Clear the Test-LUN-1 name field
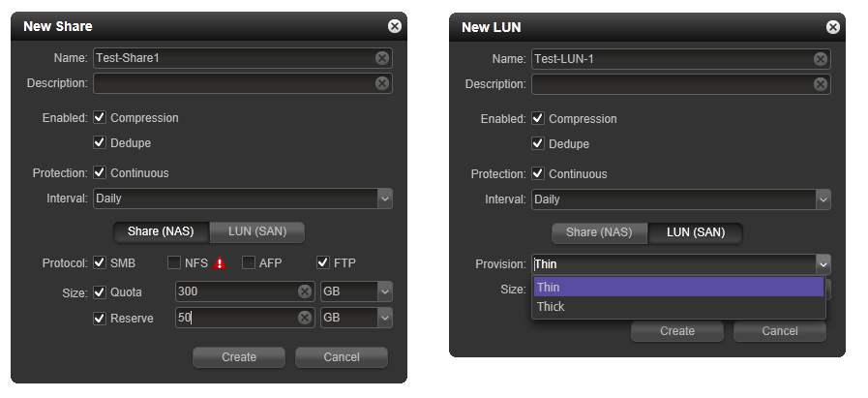This screenshot has width=868, height=398. (821, 59)
